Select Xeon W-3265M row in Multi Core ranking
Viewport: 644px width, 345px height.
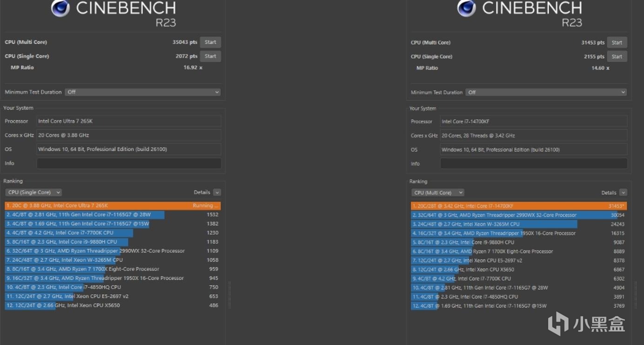coord(519,224)
